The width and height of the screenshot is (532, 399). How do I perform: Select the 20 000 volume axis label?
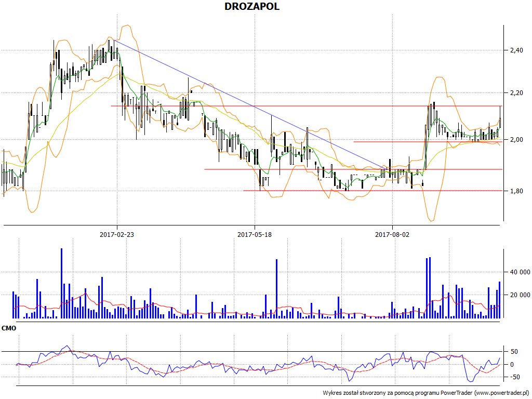click(x=519, y=295)
